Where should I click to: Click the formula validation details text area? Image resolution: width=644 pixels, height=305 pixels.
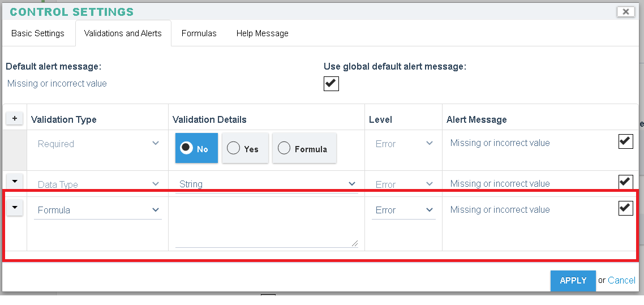point(267,224)
